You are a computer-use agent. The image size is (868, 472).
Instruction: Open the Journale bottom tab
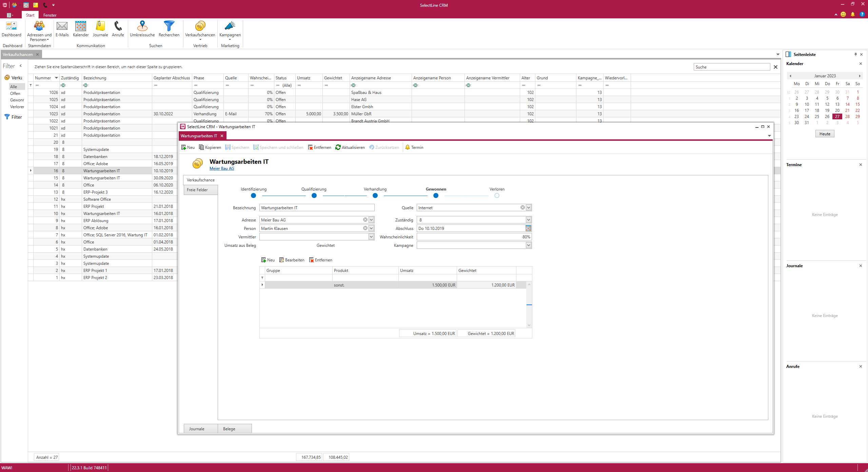coord(200,429)
